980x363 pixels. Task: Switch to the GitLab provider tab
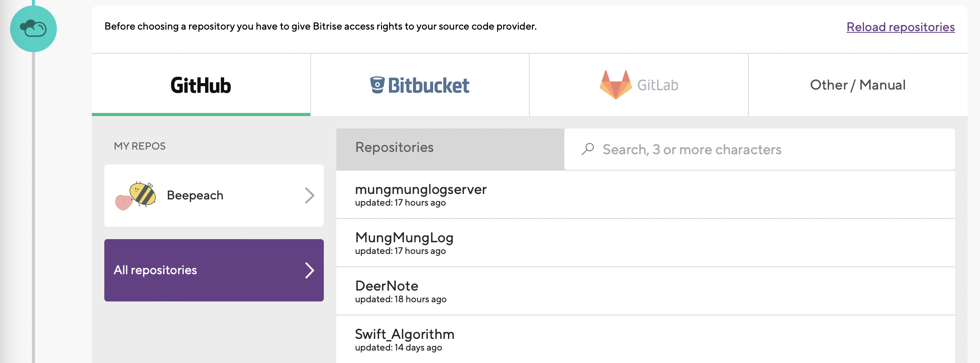tap(639, 85)
